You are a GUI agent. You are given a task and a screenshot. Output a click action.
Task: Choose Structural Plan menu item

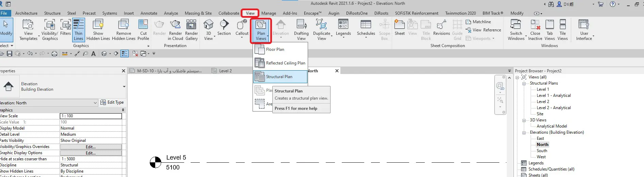280,77
